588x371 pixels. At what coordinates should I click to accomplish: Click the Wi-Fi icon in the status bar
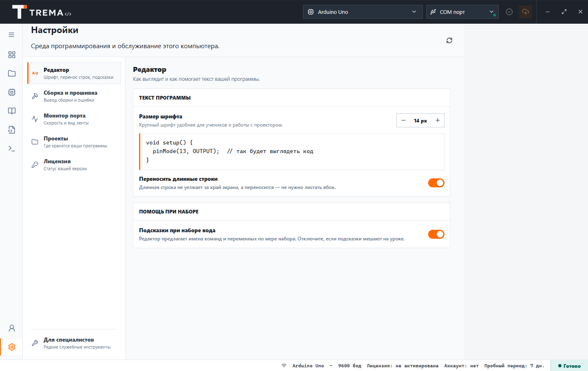coord(284,366)
